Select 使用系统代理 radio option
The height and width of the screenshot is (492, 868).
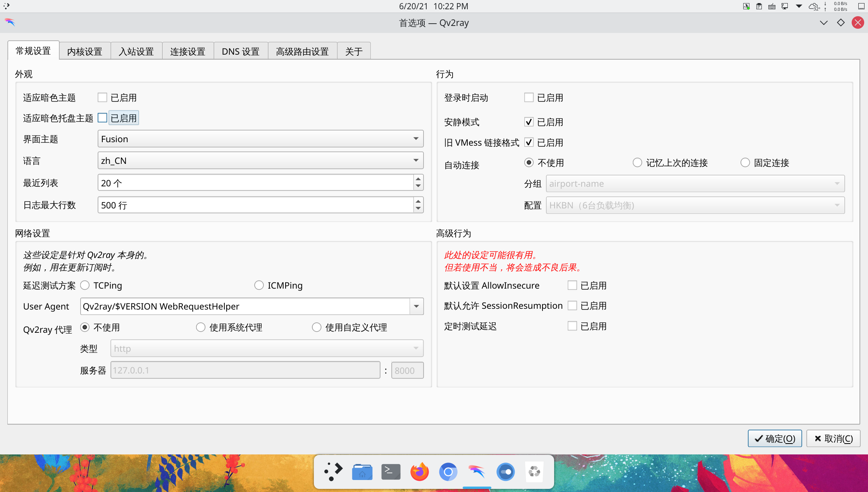click(200, 327)
